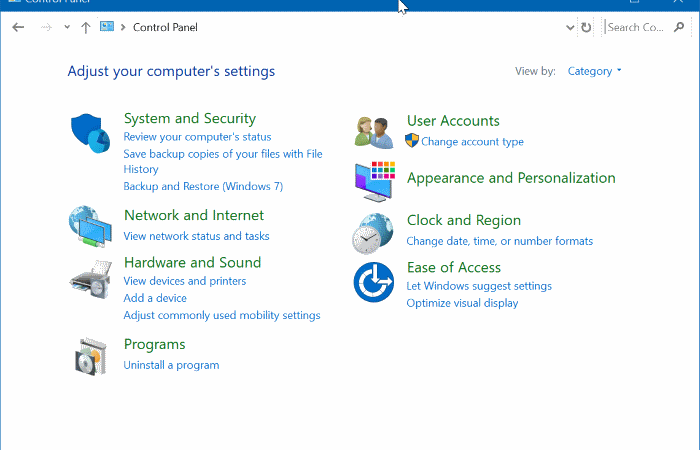Viewport: 700px width, 450px height.
Task: Refresh the Control Panel view
Action: (x=586, y=28)
